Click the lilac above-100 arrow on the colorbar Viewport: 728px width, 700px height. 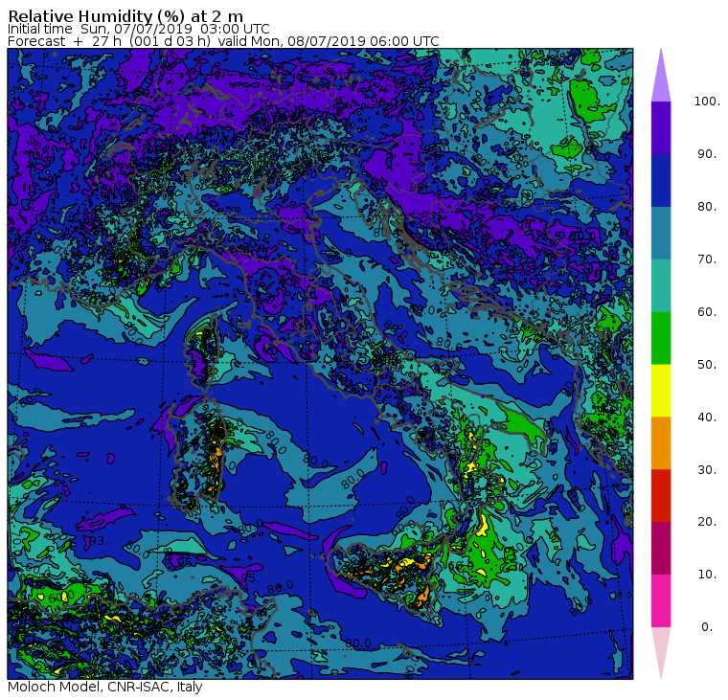coord(661,79)
